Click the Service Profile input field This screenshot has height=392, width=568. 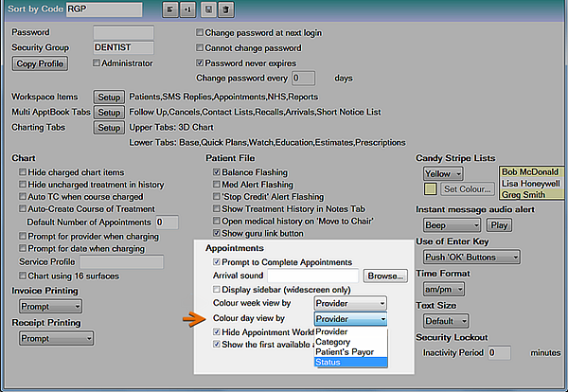(121, 262)
